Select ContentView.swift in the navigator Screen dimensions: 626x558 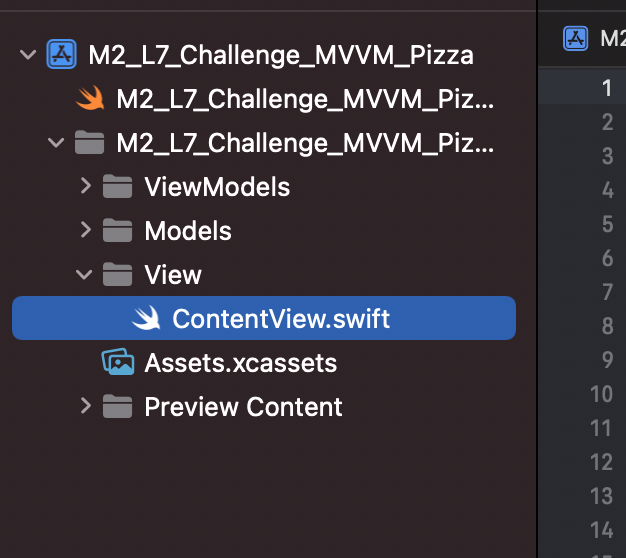click(x=264, y=318)
